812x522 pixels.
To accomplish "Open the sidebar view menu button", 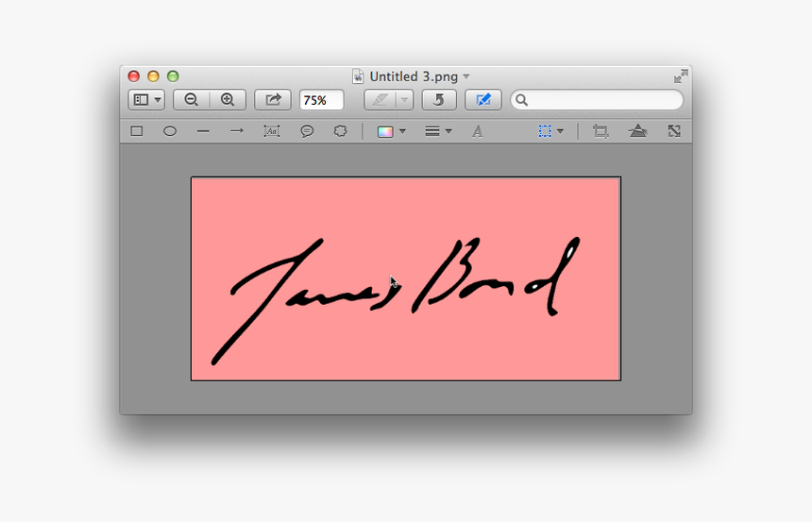I will tap(146, 99).
